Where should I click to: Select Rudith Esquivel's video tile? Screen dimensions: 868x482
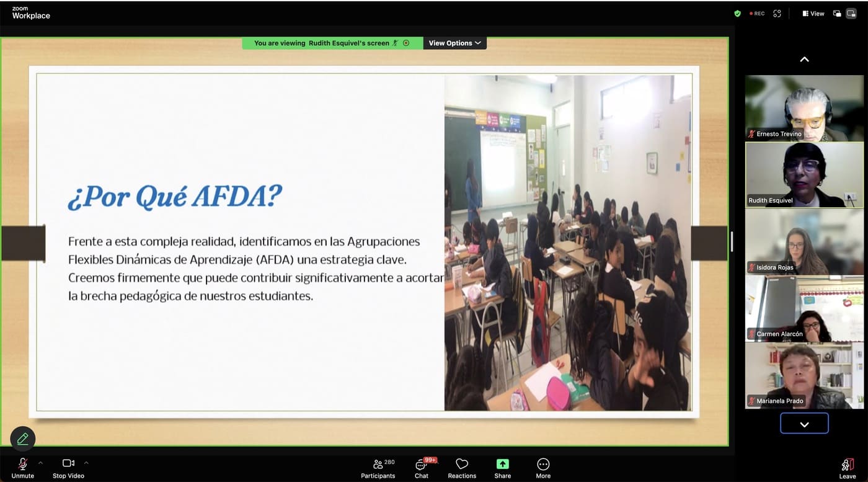pyautogui.click(x=804, y=175)
